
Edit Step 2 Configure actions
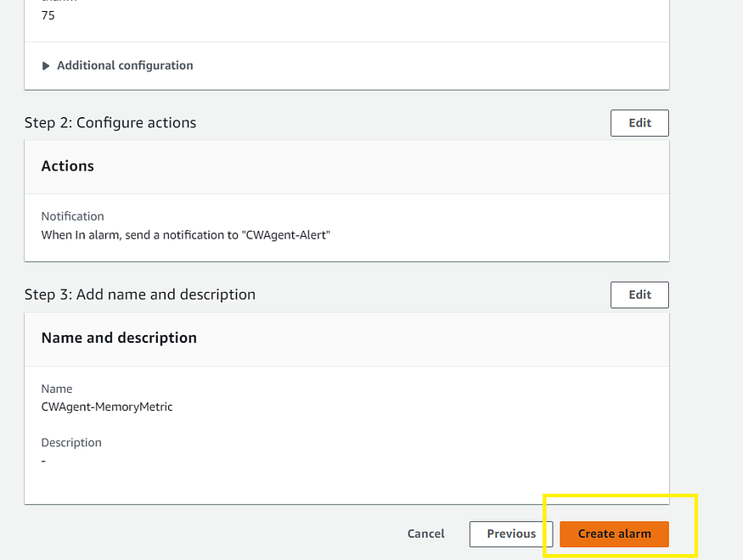tap(639, 123)
